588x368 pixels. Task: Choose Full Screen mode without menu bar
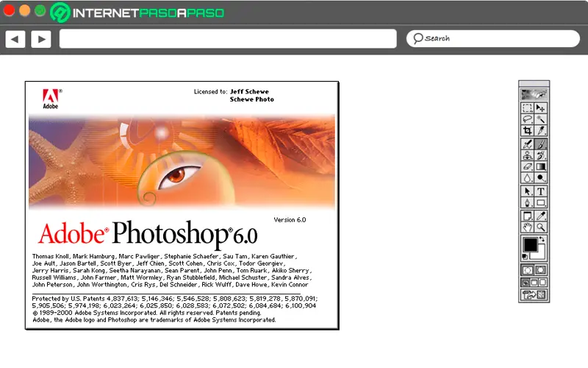542,283
